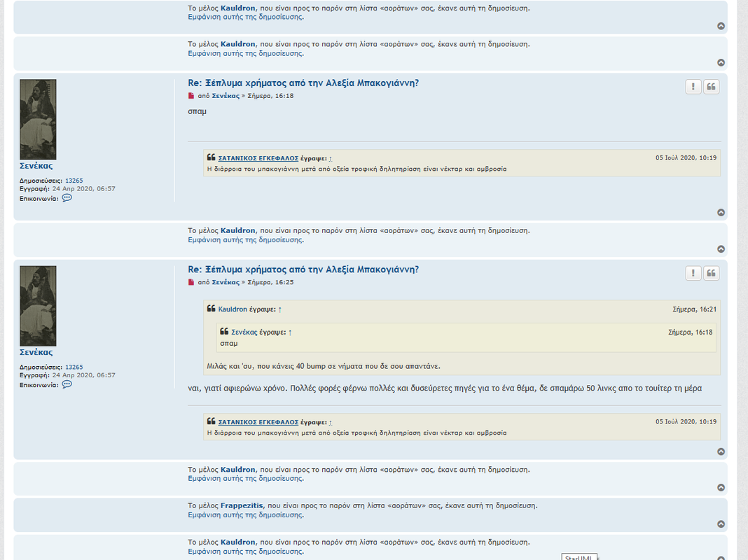Report the Σενέκας post from 16:25
748x560 pixels.
[693, 273]
